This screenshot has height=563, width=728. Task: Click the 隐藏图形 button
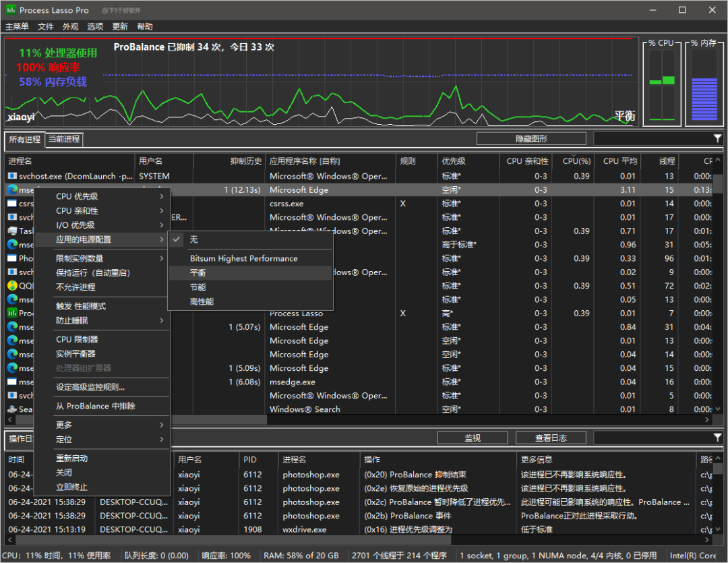pos(531,139)
